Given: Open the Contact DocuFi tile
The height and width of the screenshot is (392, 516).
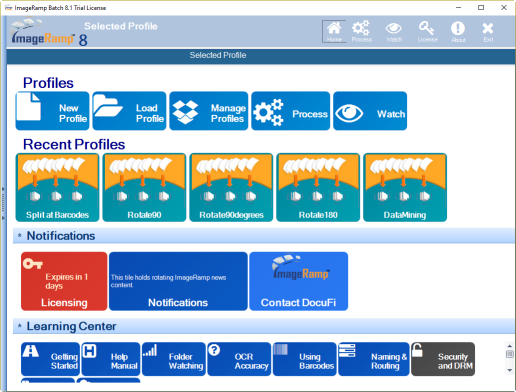Looking at the screenshot, I should pos(299,281).
